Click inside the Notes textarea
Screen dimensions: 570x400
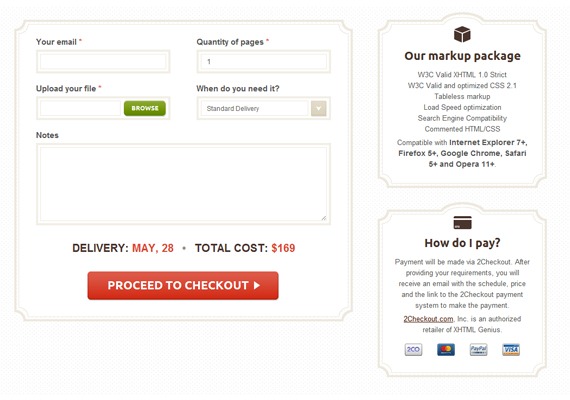(x=183, y=184)
